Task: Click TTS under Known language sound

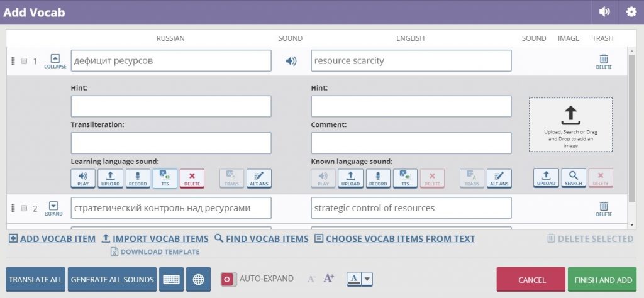Action: pos(405,179)
